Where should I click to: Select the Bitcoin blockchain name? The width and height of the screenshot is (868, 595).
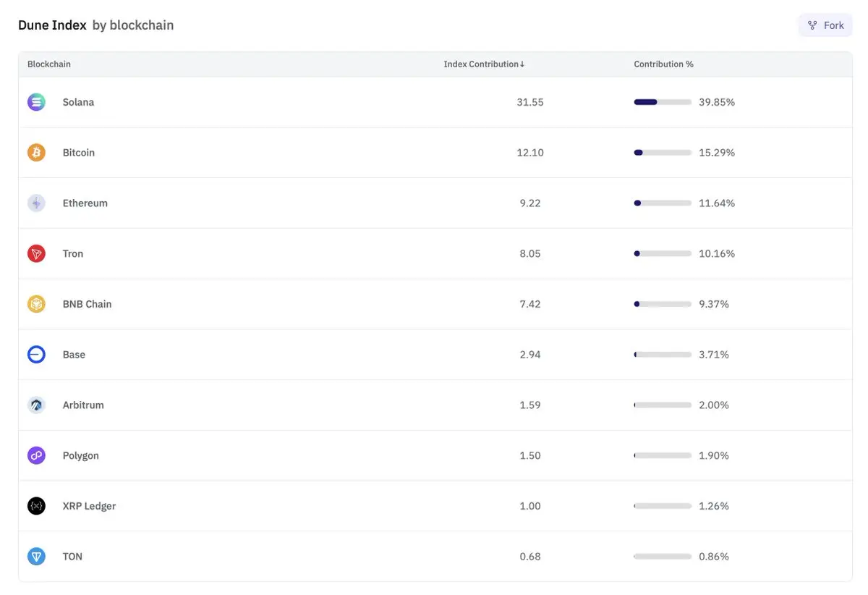(x=79, y=153)
